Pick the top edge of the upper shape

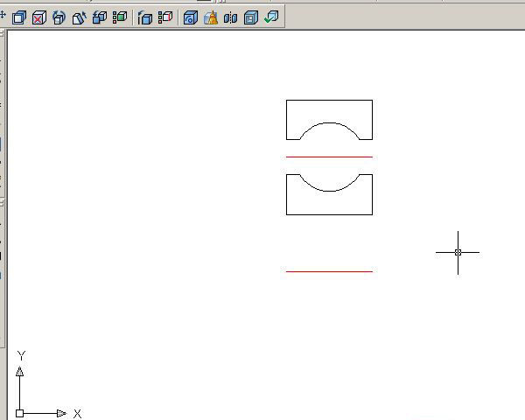(329, 100)
